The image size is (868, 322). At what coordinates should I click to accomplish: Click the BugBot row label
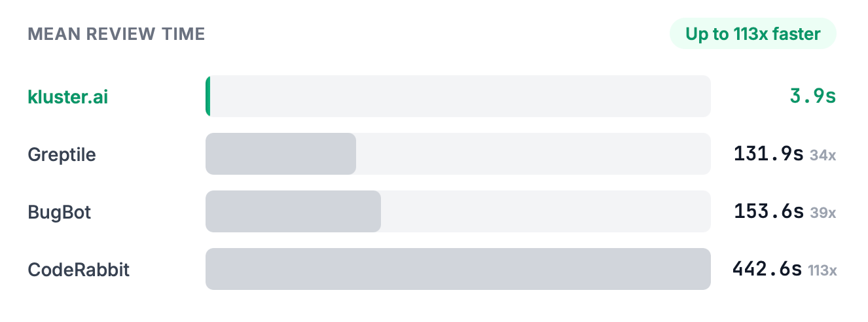59,212
